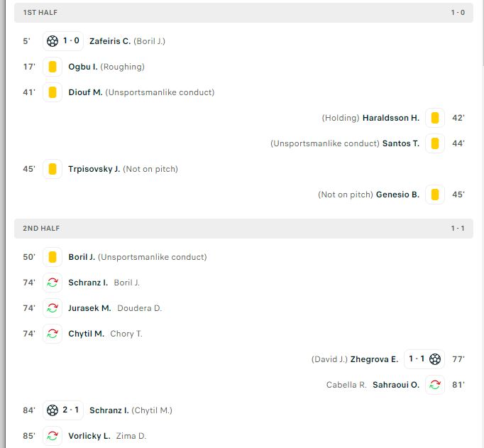Click substitution icon for Sahraoui O.

[x=435, y=385]
